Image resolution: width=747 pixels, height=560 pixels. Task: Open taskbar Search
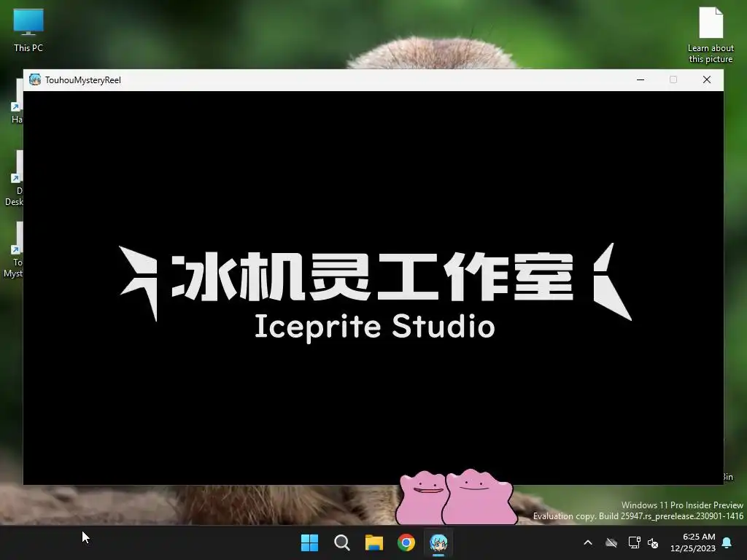[x=341, y=542]
